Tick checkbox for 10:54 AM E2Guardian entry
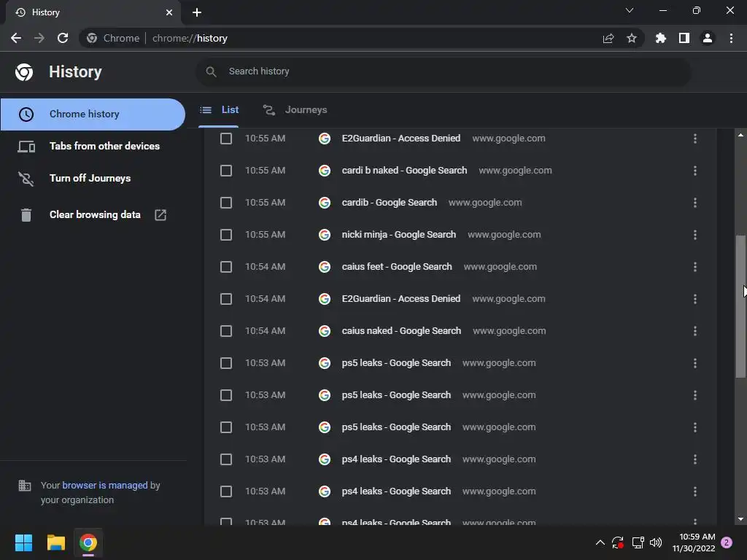747x560 pixels. 226,299
